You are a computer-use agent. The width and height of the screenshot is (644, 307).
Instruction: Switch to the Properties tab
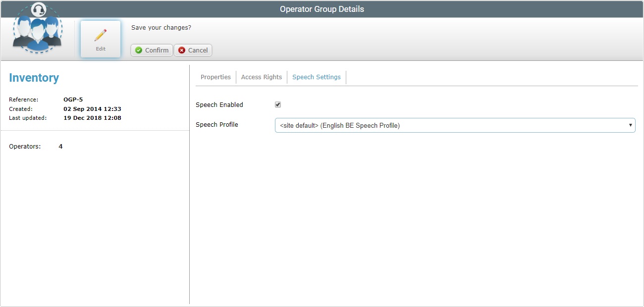pyautogui.click(x=215, y=77)
